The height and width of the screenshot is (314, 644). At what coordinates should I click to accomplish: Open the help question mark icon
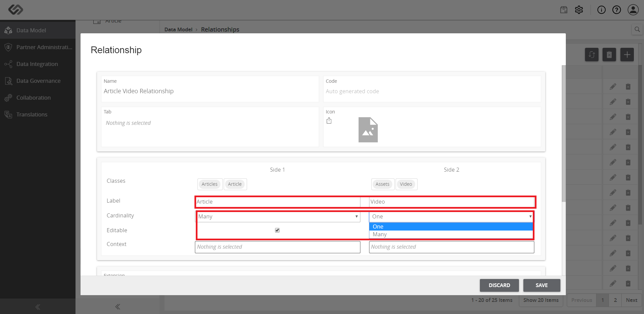coord(617,10)
